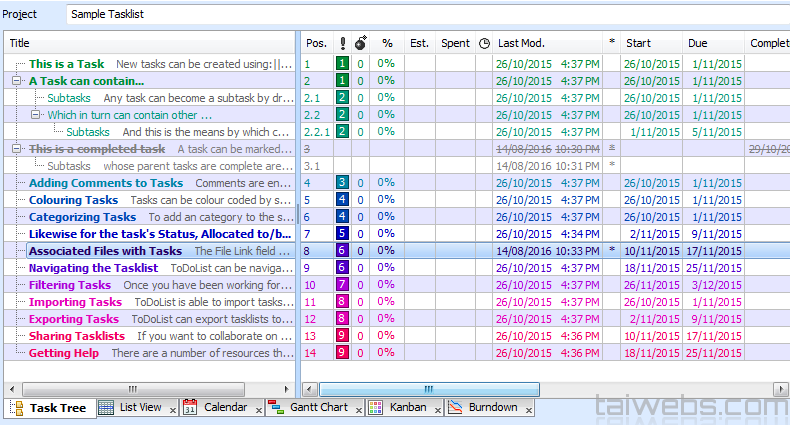Switch to the Task Tree tab
This screenshot has width=790, height=425.
tap(56, 407)
